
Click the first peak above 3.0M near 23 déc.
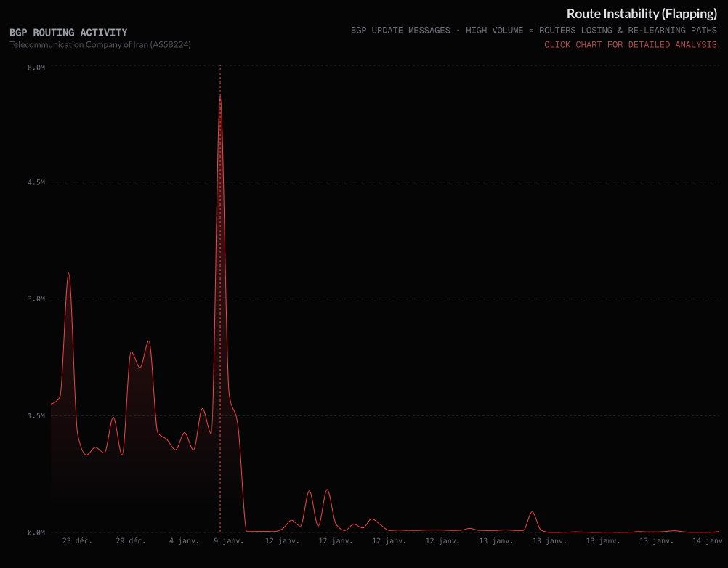click(68, 274)
